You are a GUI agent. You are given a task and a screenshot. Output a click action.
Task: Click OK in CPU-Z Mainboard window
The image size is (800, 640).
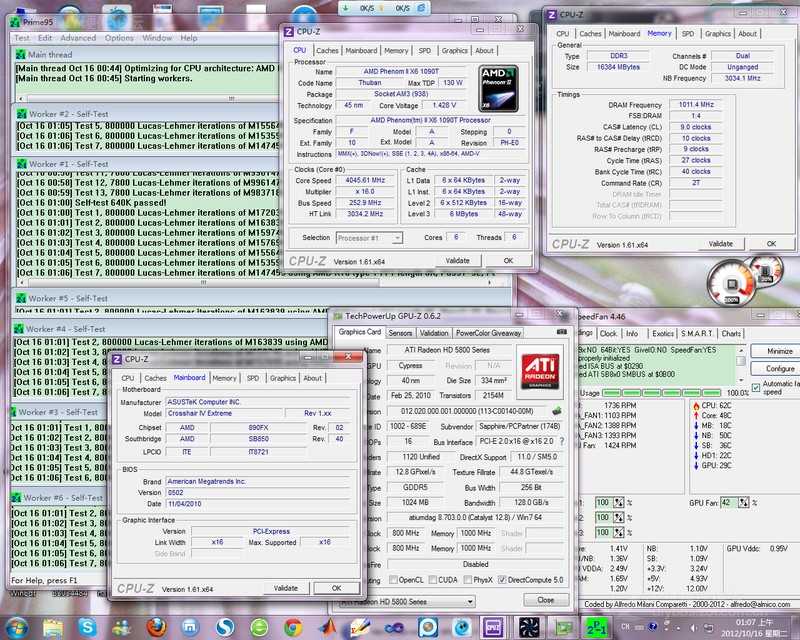point(336,588)
